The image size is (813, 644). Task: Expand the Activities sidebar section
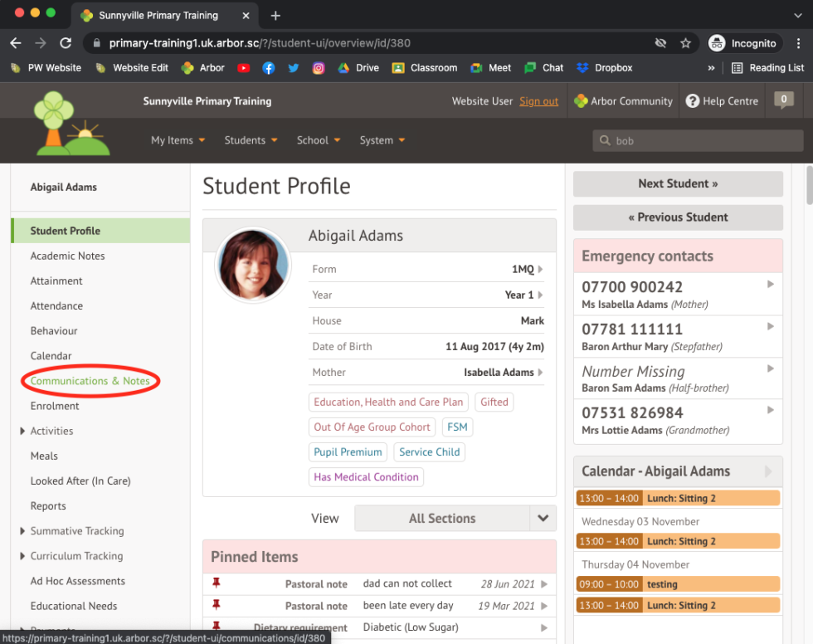(x=22, y=431)
